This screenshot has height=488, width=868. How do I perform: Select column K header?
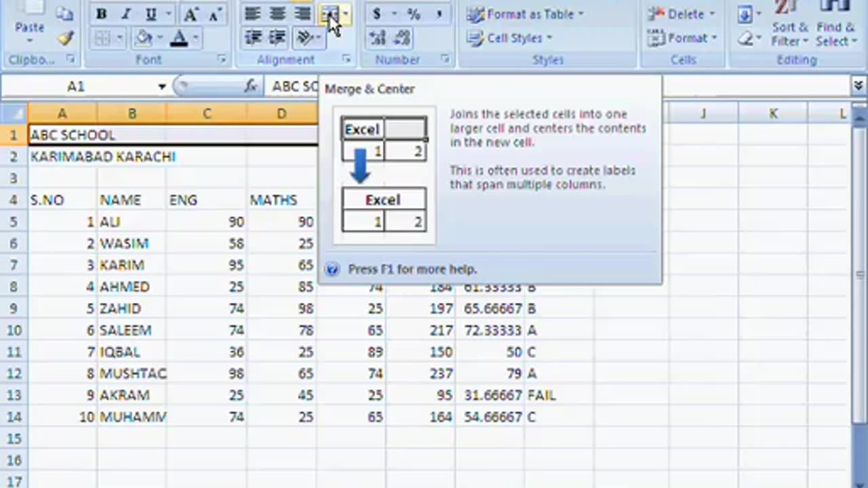[773, 113]
